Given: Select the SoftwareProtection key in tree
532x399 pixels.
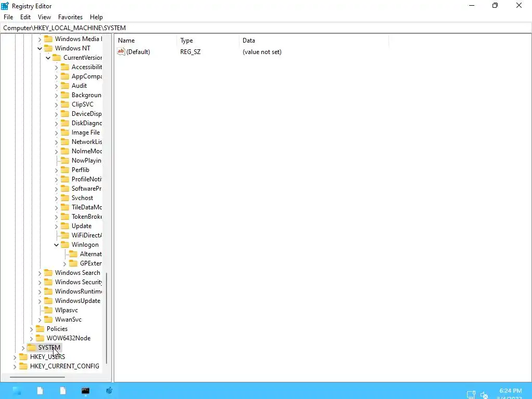Looking at the screenshot, I should 87,188.
